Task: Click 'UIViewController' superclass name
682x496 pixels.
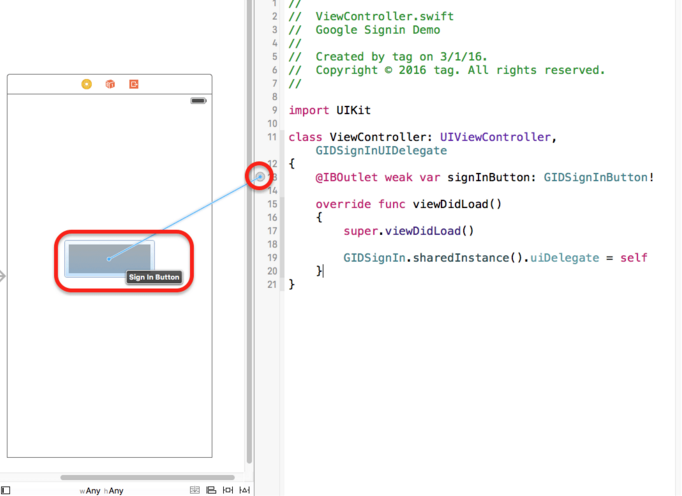Action: coord(495,137)
